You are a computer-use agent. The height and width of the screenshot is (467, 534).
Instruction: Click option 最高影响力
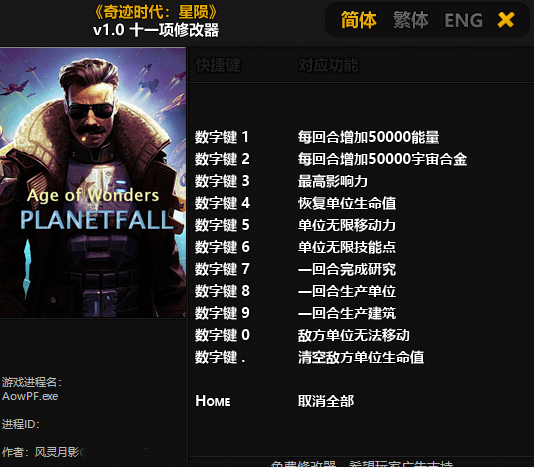(333, 181)
